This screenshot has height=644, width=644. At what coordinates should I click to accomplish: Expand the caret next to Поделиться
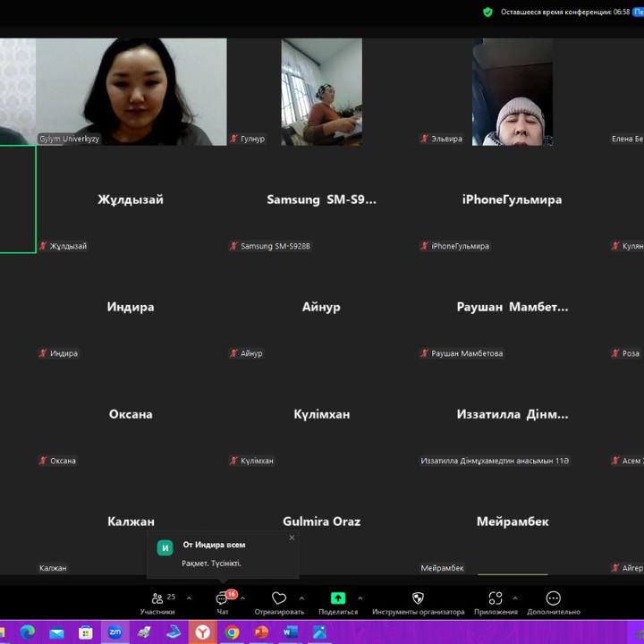point(360,598)
